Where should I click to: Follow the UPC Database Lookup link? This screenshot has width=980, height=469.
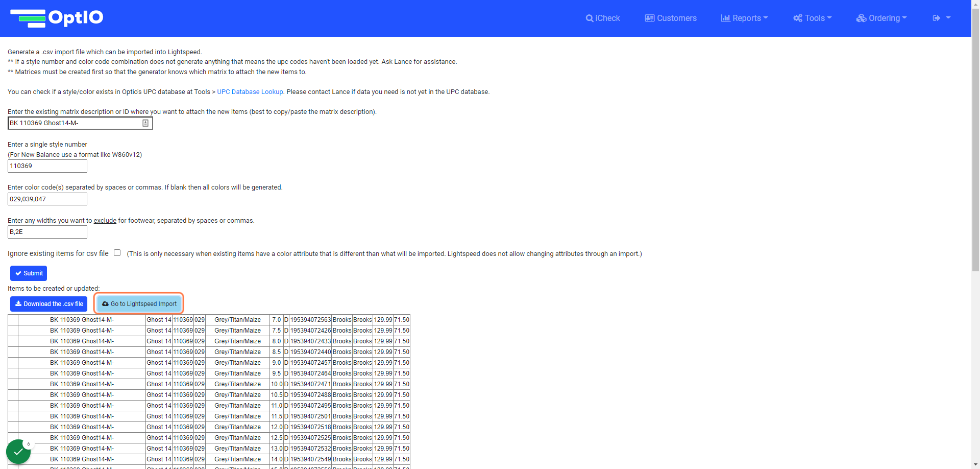click(250, 92)
